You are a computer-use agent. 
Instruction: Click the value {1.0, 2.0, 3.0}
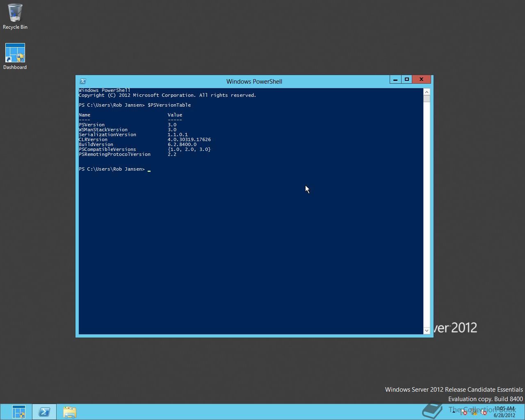tap(189, 149)
